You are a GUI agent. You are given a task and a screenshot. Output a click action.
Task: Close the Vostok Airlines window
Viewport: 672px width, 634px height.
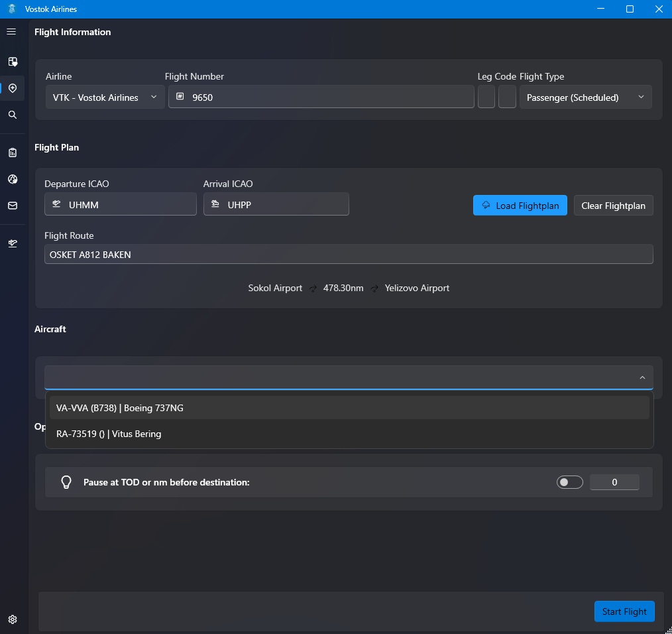click(659, 9)
